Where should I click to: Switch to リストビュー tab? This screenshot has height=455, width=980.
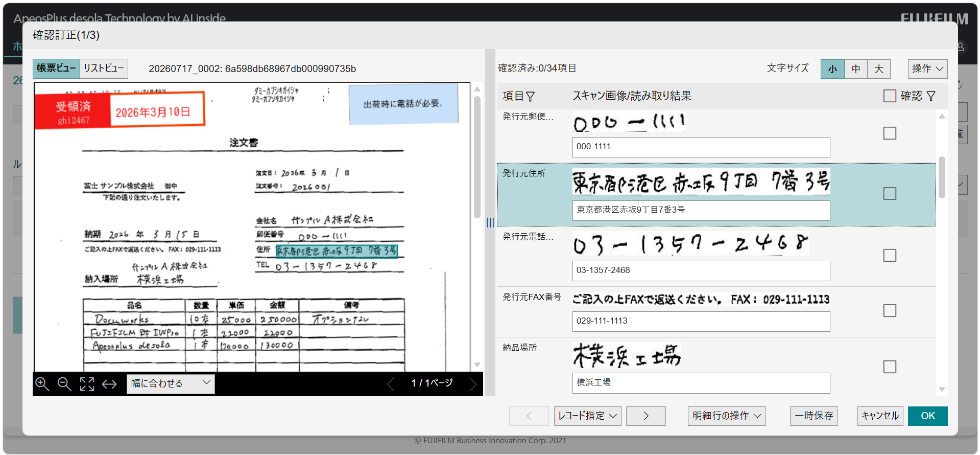[x=104, y=69]
